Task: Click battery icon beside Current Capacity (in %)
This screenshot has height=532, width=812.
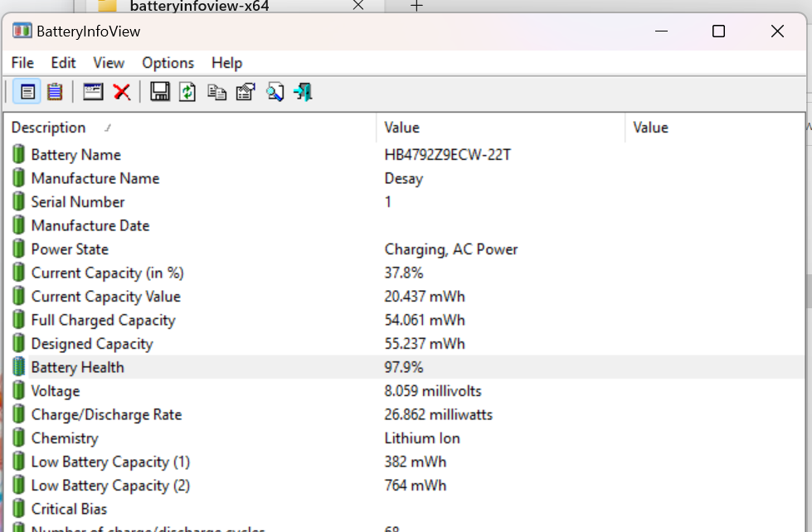Action: click(18, 273)
